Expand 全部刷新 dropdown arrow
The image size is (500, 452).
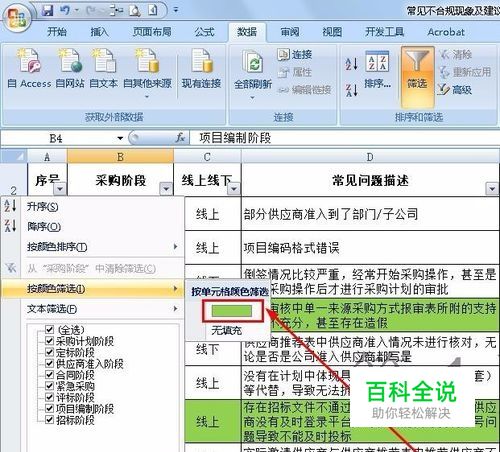(x=252, y=97)
